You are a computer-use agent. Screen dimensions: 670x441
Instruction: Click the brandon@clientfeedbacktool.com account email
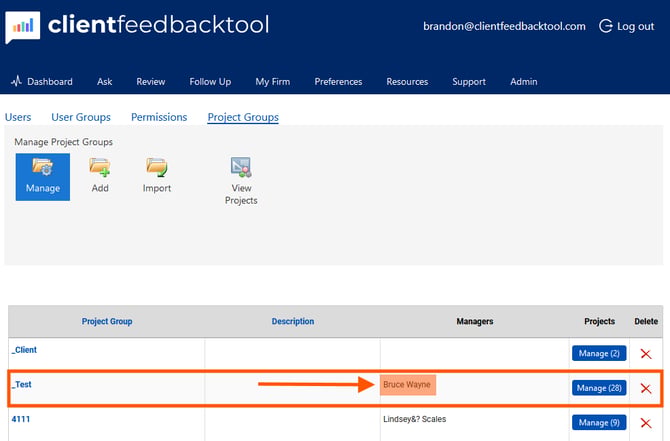504,26
